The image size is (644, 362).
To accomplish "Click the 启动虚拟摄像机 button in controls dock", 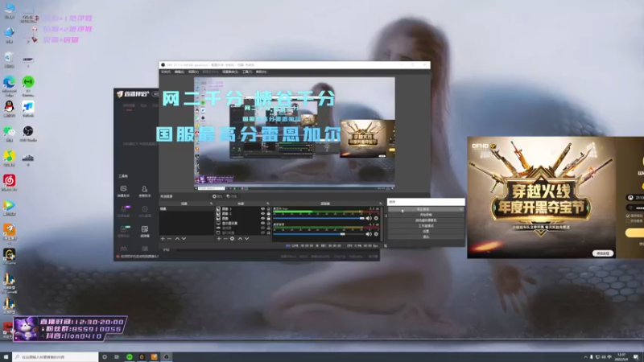I will pyautogui.click(x=426, y=220).
